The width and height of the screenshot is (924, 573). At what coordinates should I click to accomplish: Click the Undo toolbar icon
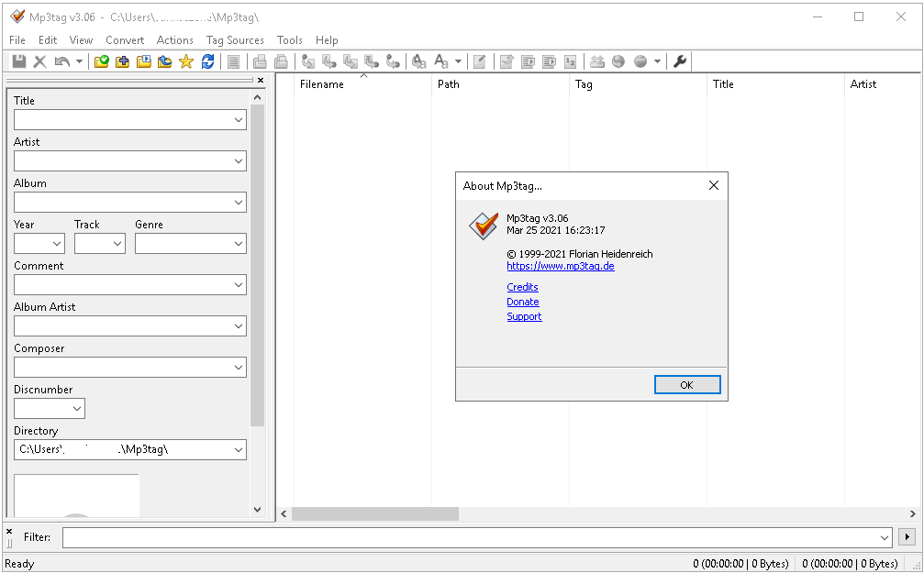point(61,61)
